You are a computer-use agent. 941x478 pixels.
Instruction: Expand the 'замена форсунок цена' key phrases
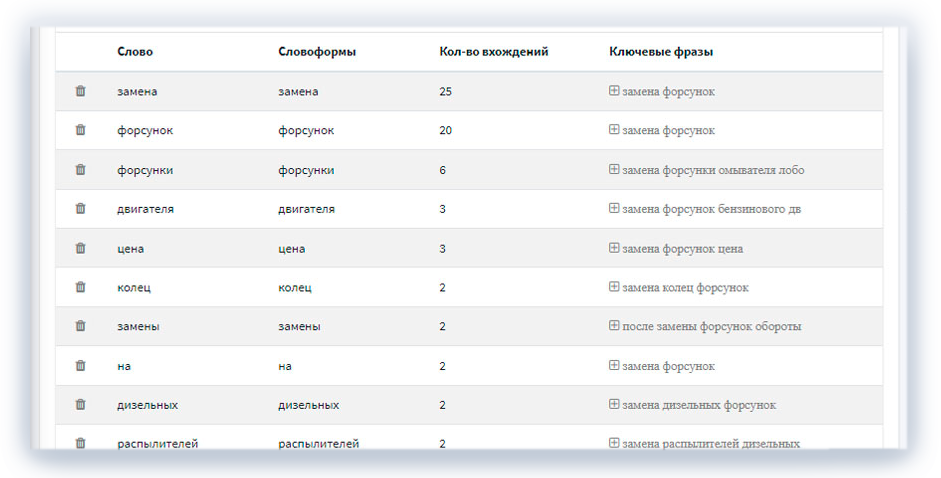click(614, 248)
